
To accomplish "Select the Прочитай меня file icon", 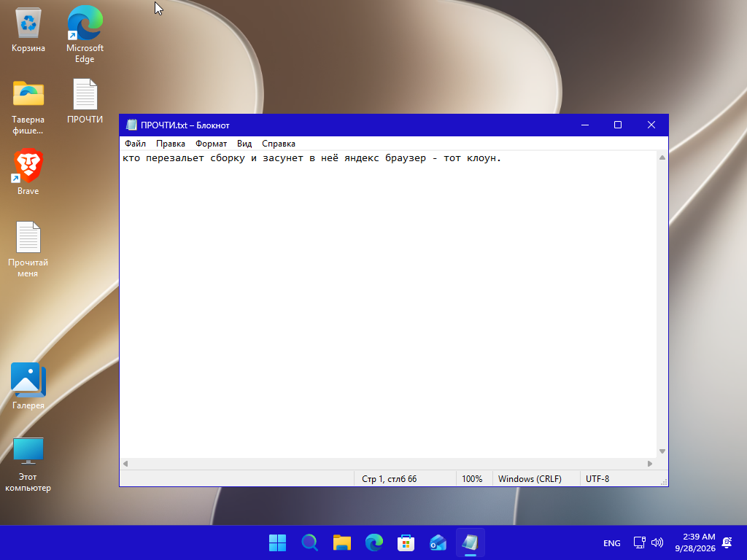I will click(x=28, y=249).
